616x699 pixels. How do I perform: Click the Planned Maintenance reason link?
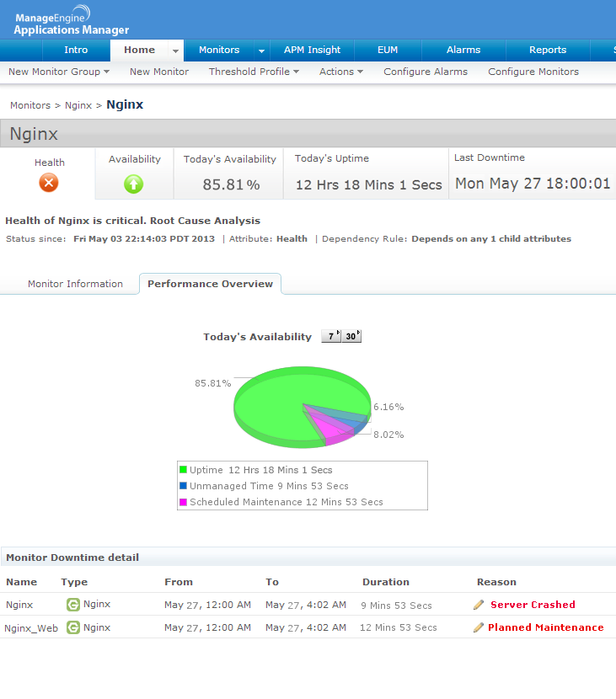click(x=545, y=627)
